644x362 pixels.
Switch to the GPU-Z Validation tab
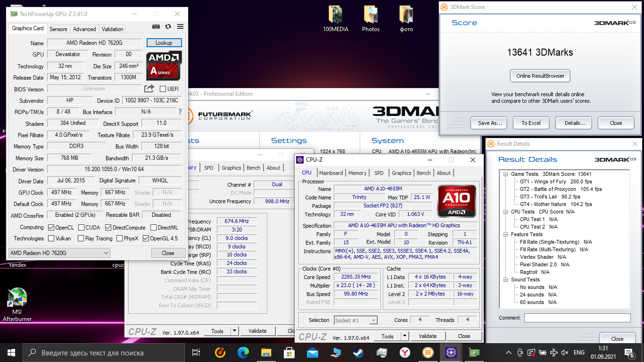[113, 29]
